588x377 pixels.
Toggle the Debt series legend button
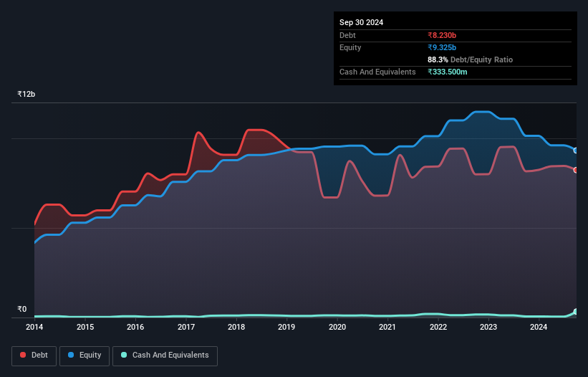[x=34, y=355]
